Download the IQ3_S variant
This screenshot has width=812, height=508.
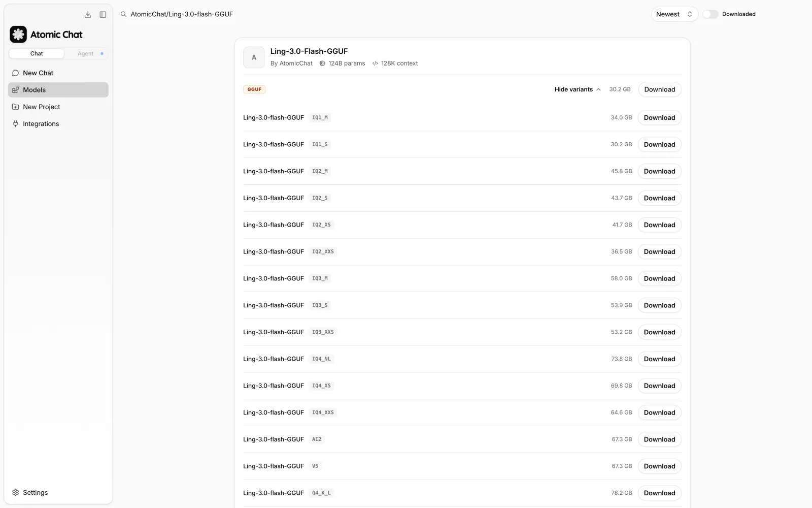click(660, 305)
